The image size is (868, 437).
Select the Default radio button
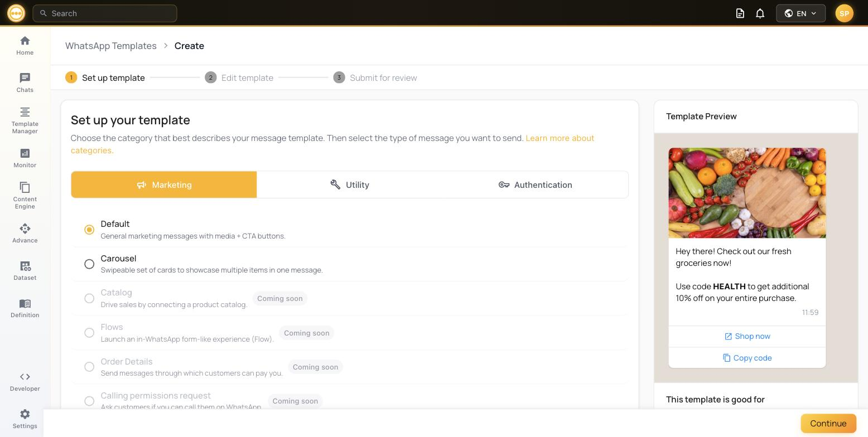(89, 230)
